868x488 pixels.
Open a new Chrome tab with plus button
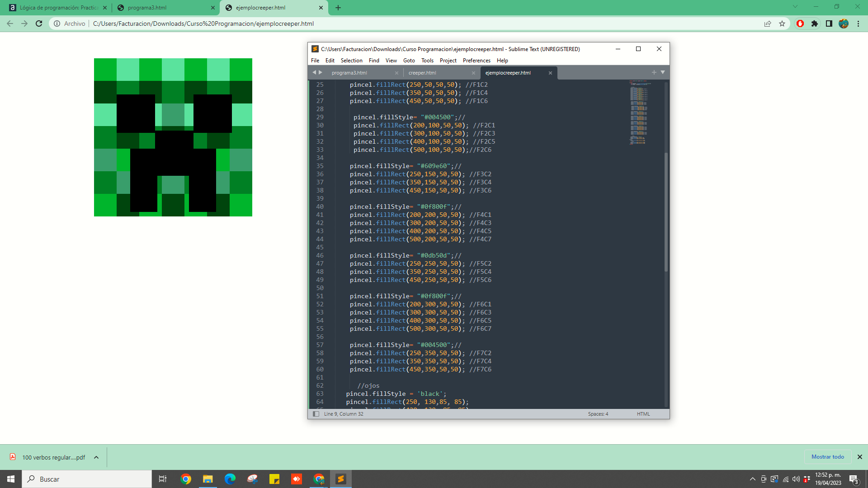[x=338, y=8]
